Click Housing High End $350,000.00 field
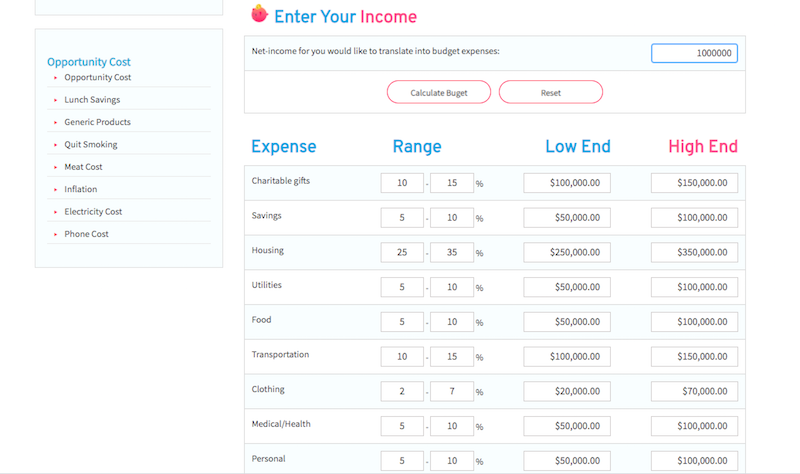This screenshot has height=474, width=800. pos(694,252)
